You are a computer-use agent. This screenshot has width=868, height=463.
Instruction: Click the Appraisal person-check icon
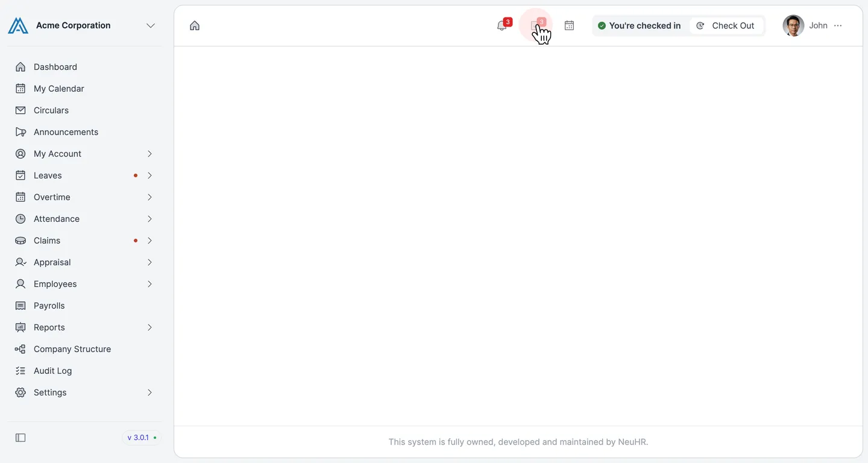point(20,262)
